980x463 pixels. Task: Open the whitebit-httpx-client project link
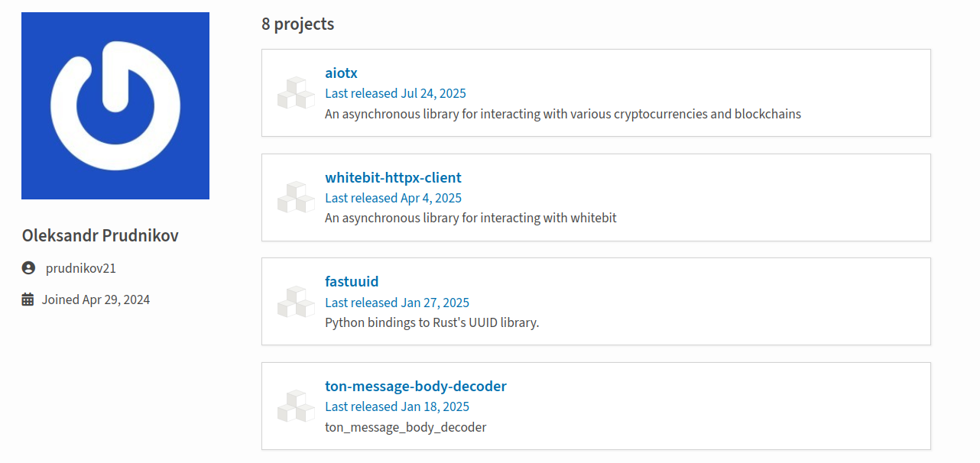pyautogui.click(x=393, y=177)
